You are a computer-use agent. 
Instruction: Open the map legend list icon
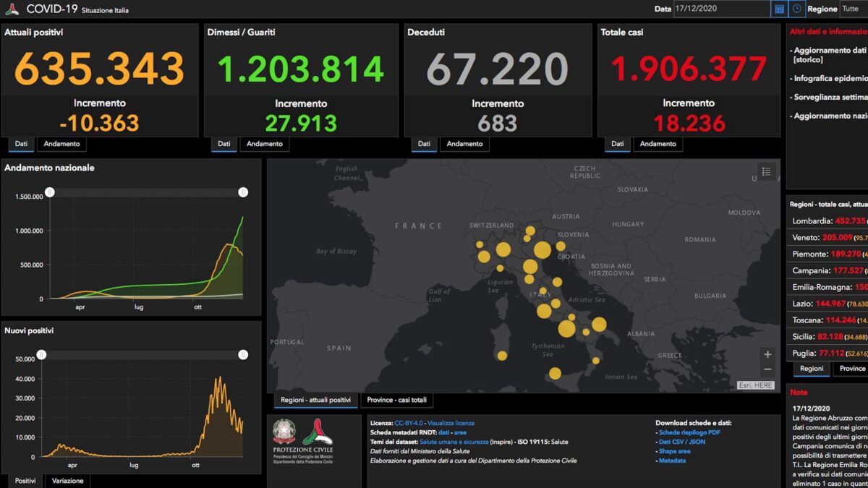click(x=767, y=171)
